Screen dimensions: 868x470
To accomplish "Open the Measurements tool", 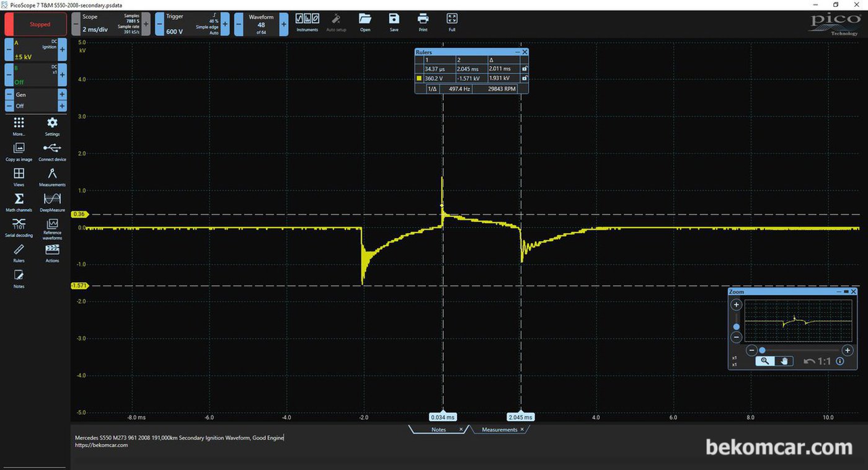I will (52, 177).
